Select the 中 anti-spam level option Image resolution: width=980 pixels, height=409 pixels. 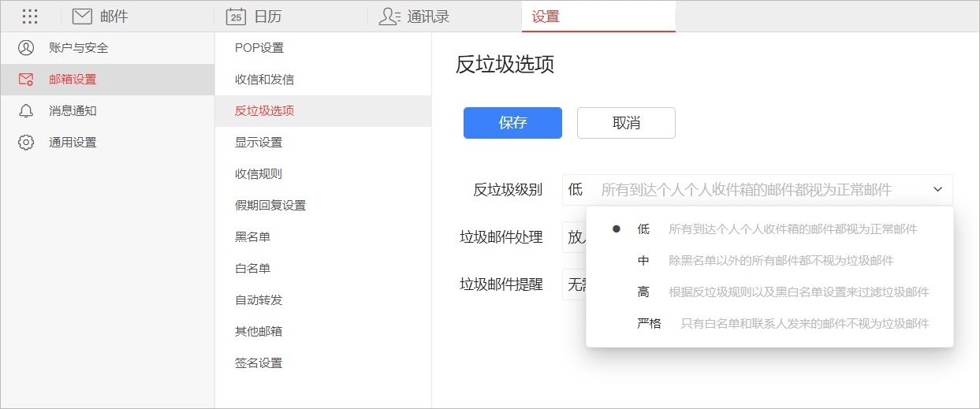[643, 261]
